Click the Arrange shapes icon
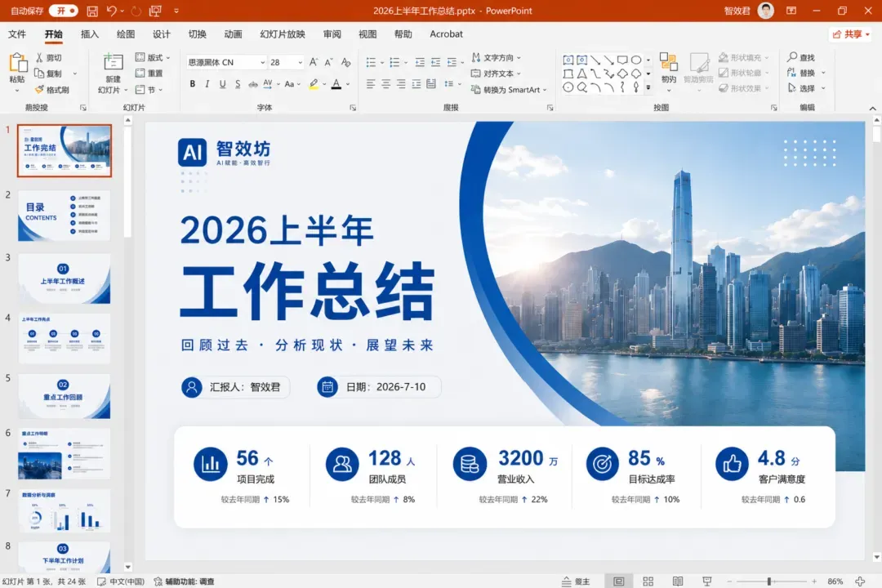 tap(668, 62)
